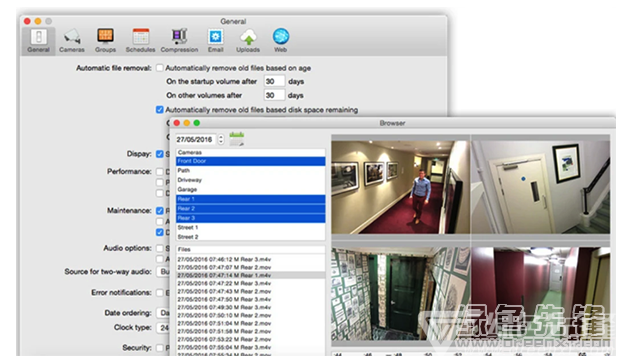The height and width of the screenshot is (364, 625).
Task: Select the Street 1 camera row
Action: pos(250,227)
